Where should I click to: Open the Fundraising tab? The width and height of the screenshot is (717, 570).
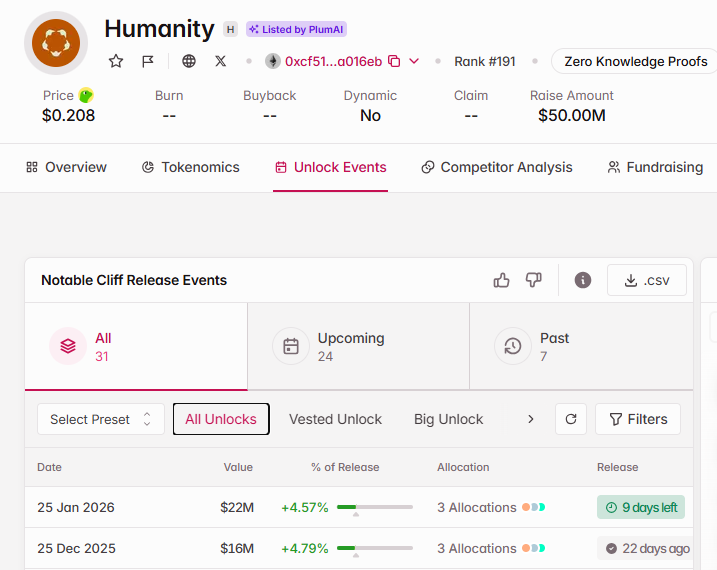pyautogui.click(x=655, y=167)
